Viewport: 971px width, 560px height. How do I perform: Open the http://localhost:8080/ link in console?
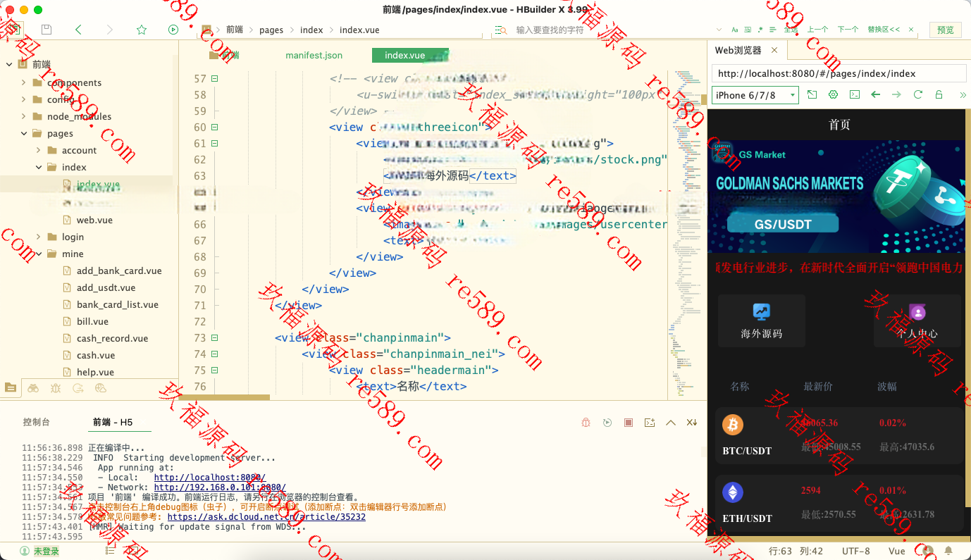point(210,478)
